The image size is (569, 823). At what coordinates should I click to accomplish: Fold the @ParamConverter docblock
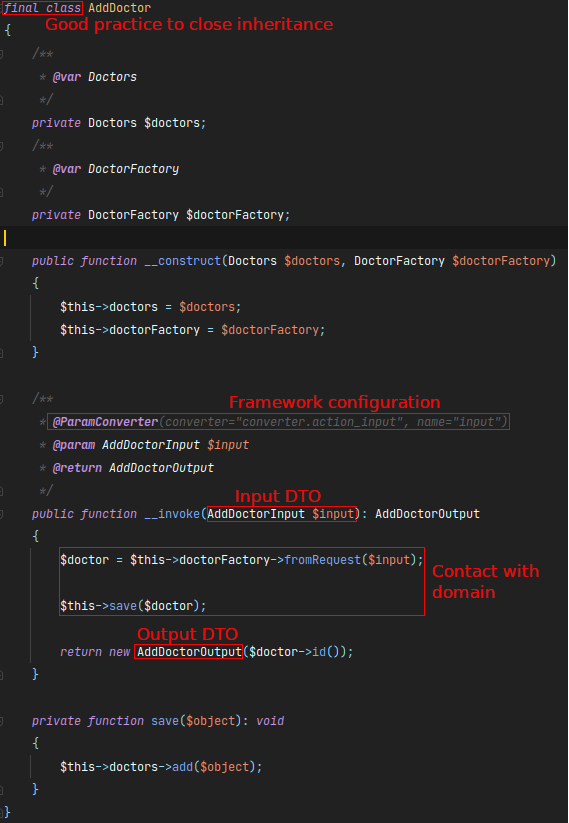(2, 399)
